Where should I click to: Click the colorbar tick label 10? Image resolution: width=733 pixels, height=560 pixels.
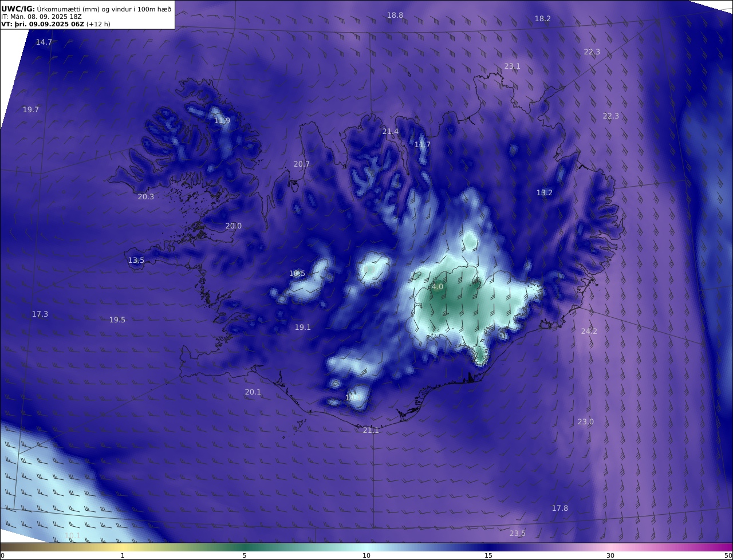point(366,555)
